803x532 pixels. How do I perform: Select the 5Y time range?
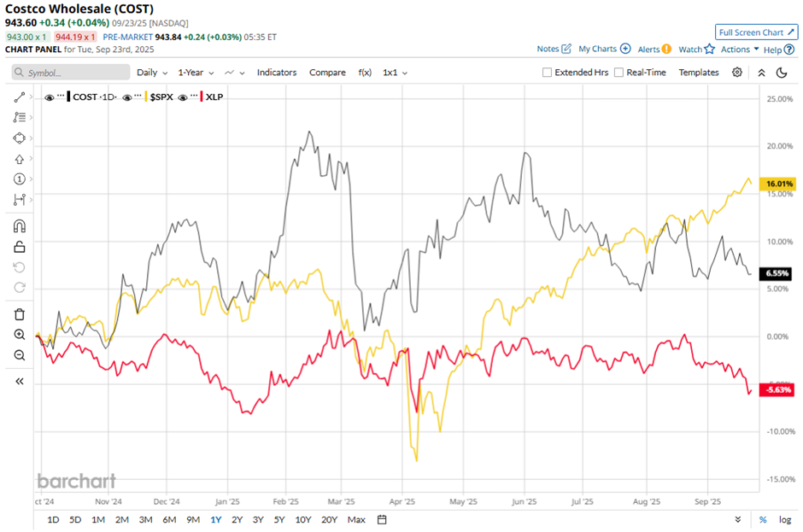(279, 520)
